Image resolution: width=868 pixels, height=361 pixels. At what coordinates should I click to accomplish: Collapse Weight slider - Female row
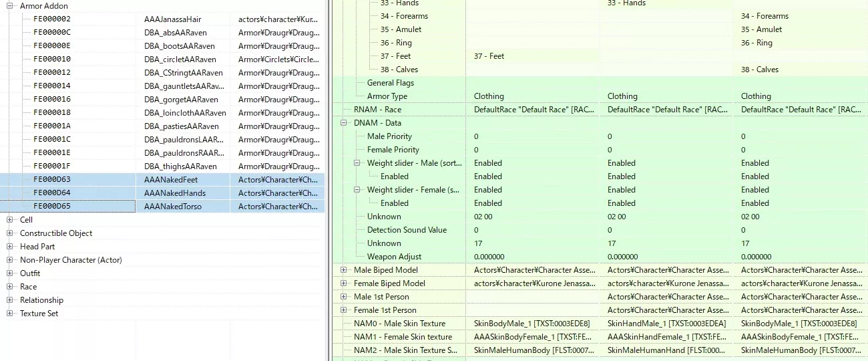point(357,190)
